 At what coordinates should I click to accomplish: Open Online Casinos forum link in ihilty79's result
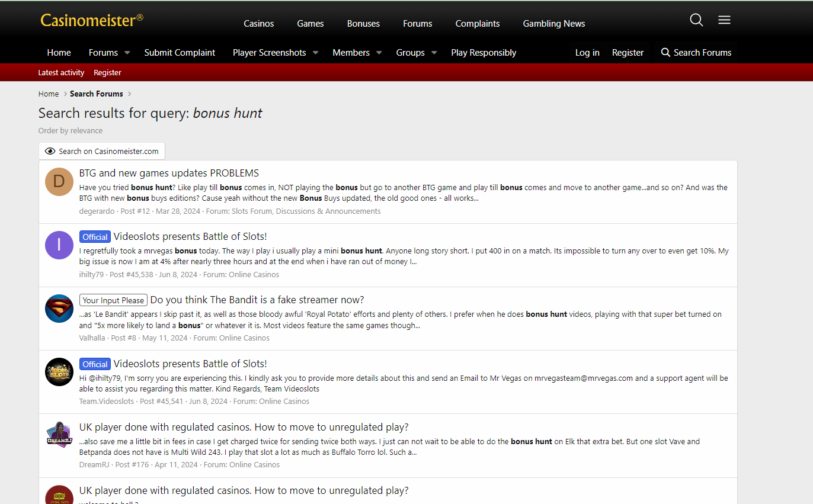click(x=254, y=274)
